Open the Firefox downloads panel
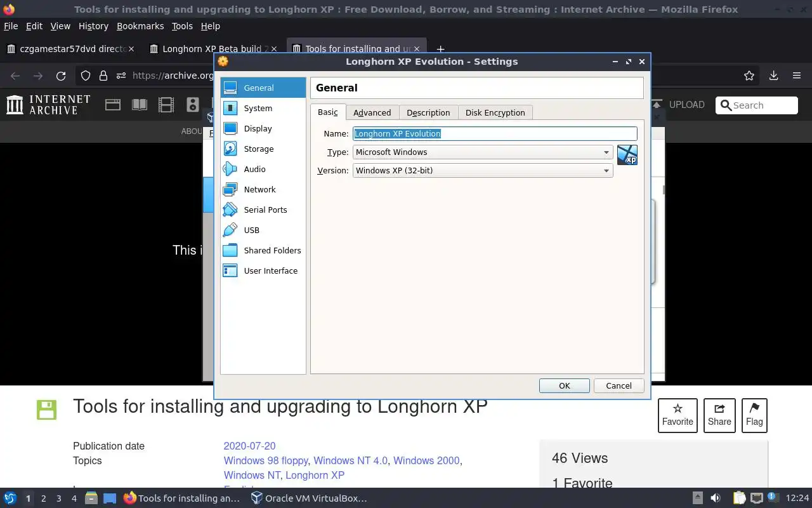812x508 pixels. [773, 76]
